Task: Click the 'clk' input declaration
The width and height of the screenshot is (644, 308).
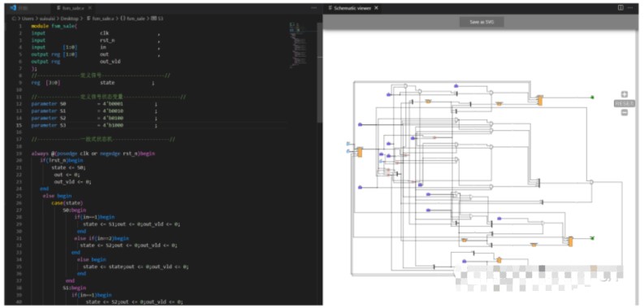Action: pyautogui.click(x=104, y=33)
